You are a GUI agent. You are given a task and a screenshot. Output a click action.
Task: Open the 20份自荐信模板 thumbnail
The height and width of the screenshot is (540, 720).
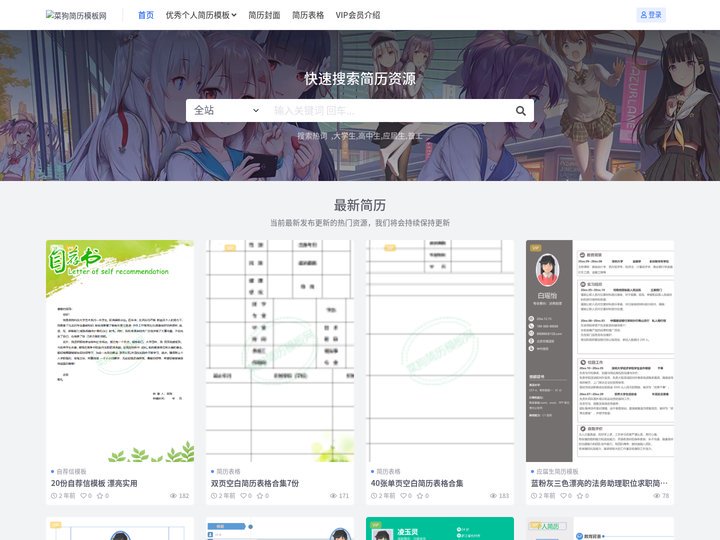120,351
